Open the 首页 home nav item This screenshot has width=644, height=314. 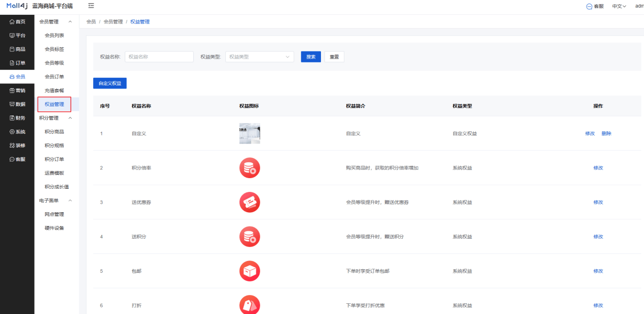17,21
